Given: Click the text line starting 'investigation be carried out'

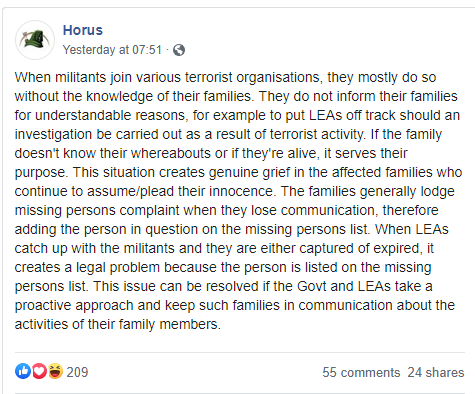Looking at the screenshot, I should pyautogui.click(x=228, y=134).
